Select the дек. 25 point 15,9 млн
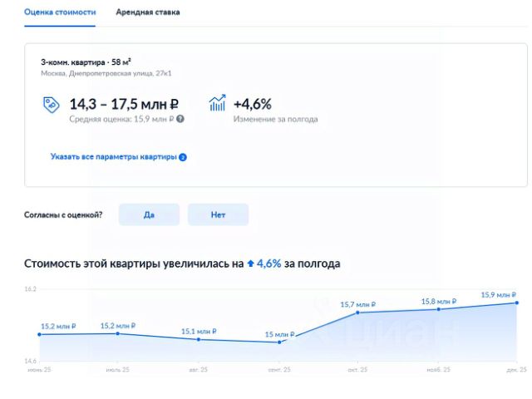 pyautogui.click(x=517, y=303)
